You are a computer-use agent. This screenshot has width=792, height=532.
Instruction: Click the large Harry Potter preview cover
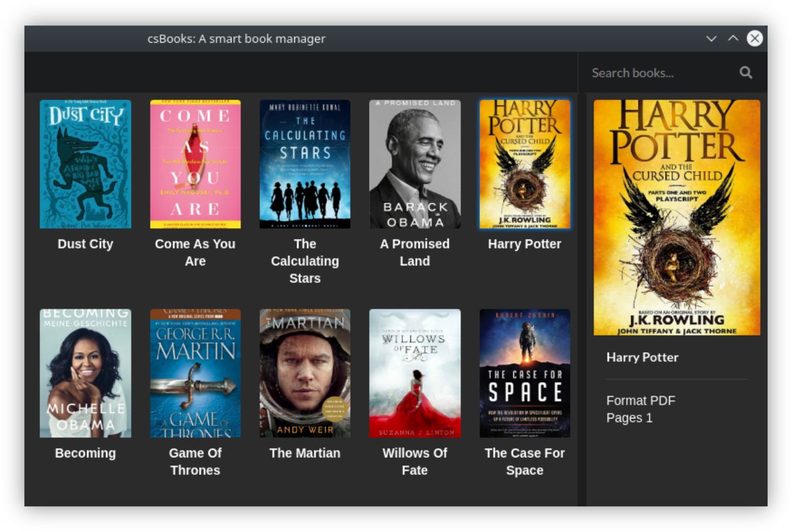coord(675,216)
